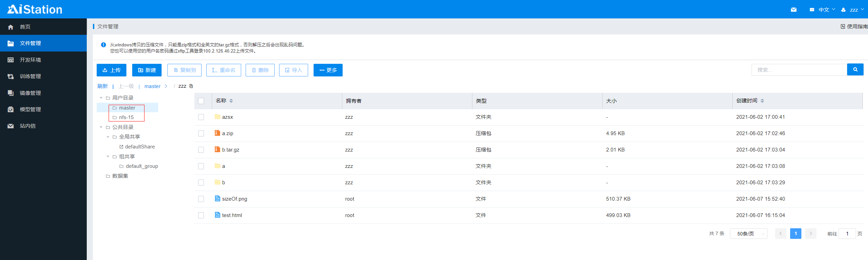Click the a.zip archive file icon

[217, 133]
